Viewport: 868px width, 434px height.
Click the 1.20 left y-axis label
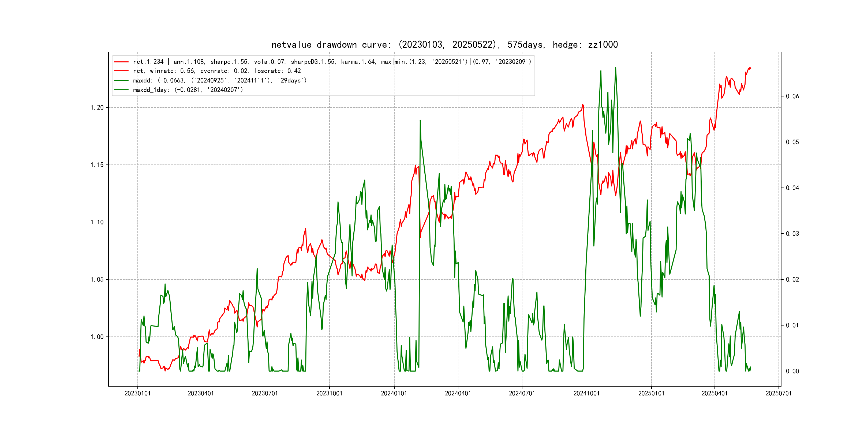point(97,108)
